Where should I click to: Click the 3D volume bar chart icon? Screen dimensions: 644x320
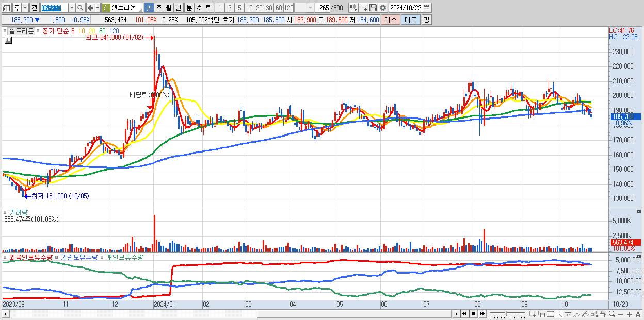point(594,314)
